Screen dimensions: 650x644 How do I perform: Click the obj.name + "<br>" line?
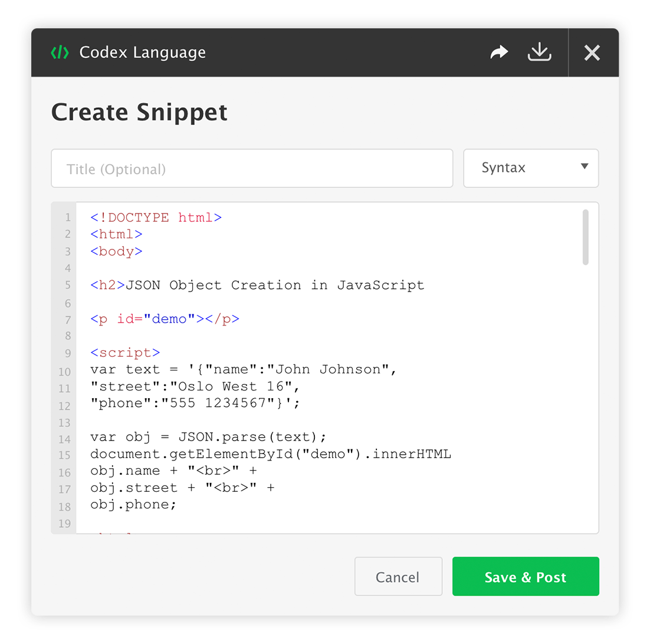pos(173,471)
